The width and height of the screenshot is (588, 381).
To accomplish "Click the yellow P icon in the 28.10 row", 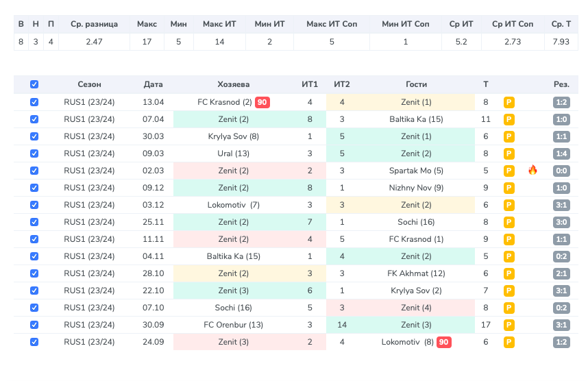I will click(x=509, y=273).
